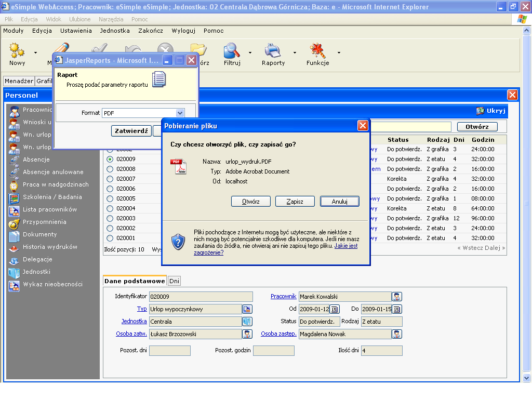Click Zapisz to save the file

[x=295, y=202]
